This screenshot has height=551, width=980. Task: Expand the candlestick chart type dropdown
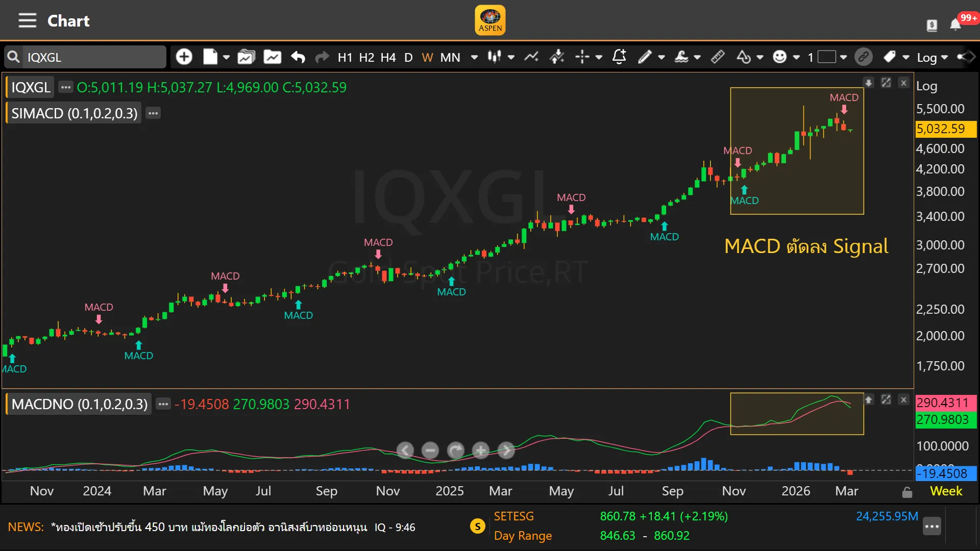coord(511,57)
